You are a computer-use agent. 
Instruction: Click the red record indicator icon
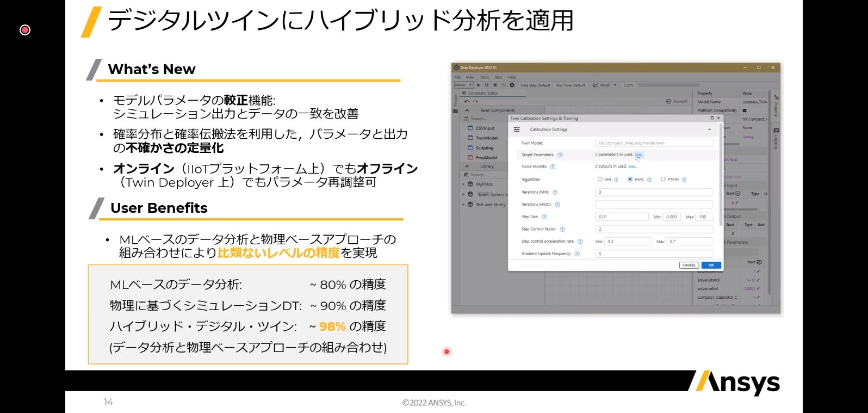click(25, 30)
